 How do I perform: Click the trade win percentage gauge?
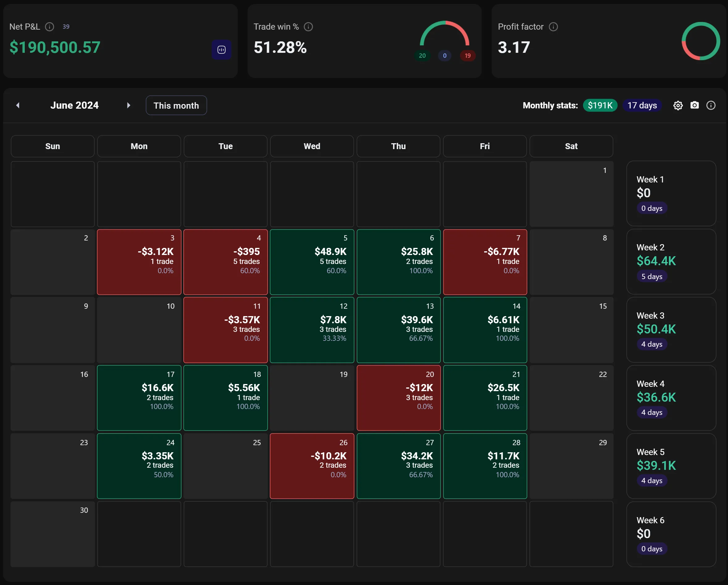coord(444,34)
